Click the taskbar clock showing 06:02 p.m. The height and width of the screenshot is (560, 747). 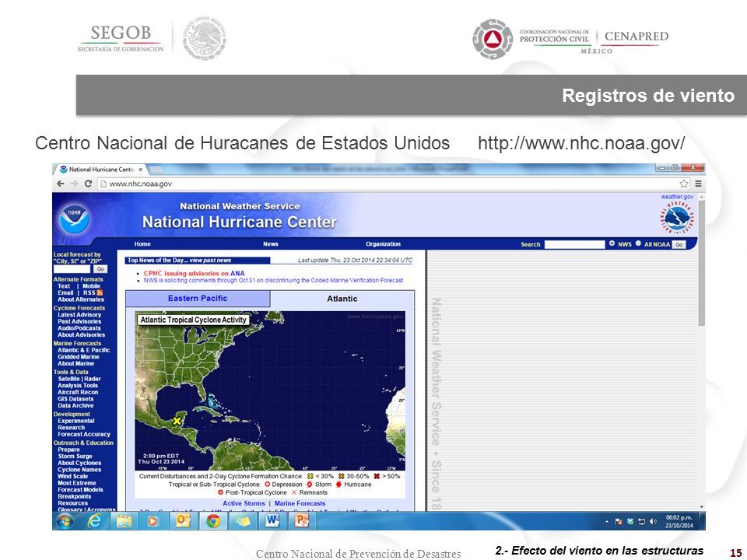(679, 521)
